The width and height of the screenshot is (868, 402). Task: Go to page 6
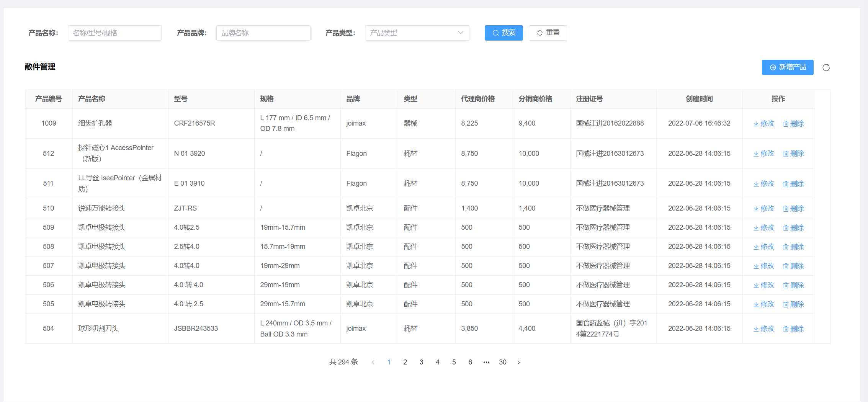point(470,362)
